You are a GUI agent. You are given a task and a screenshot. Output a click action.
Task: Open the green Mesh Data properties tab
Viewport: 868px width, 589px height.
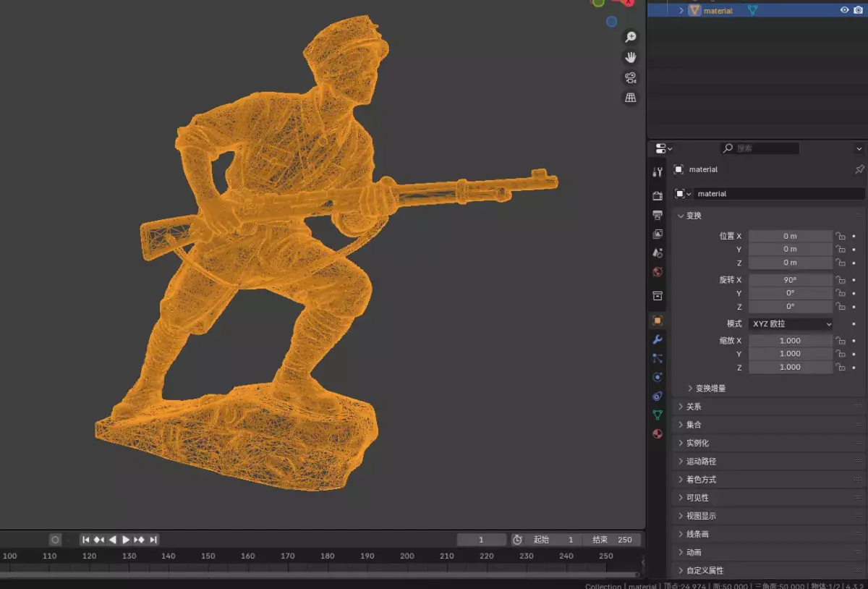[658, 415]
